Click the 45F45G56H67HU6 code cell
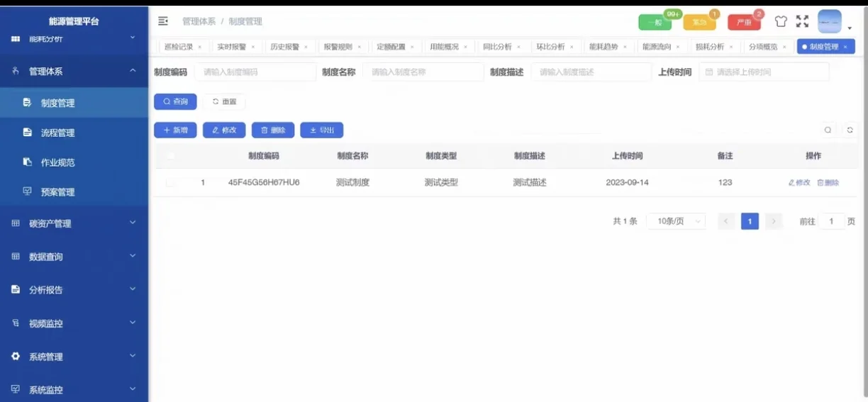 [264, 183]
